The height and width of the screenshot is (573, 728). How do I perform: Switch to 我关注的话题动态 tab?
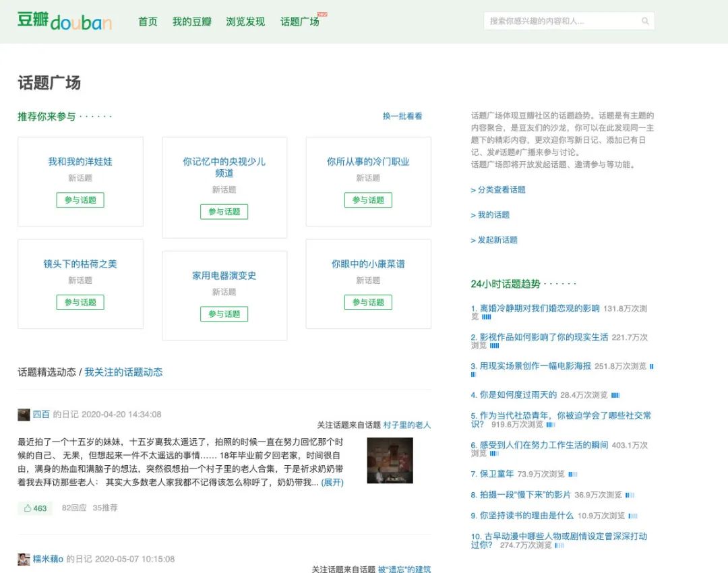[x=123, y=372]
